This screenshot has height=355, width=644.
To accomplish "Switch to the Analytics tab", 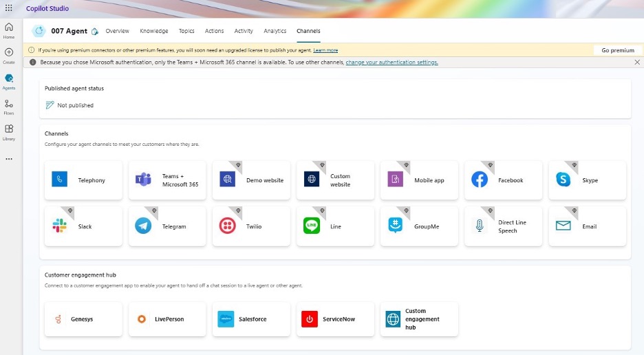I will [275, 31].
